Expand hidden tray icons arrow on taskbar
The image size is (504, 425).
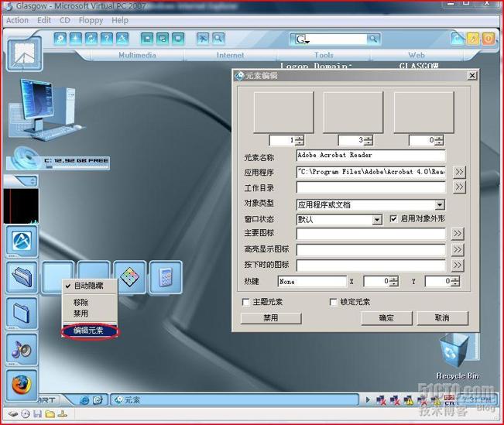pos(368,400)
